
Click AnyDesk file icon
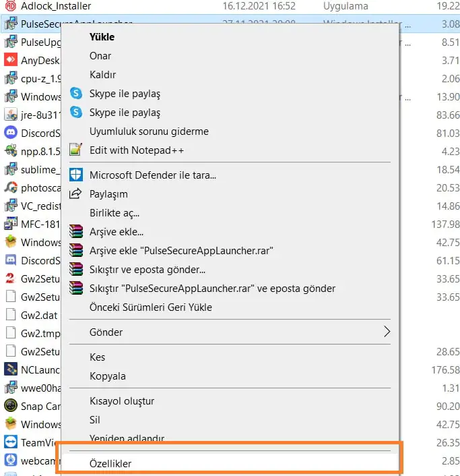[x=11, y=60]
